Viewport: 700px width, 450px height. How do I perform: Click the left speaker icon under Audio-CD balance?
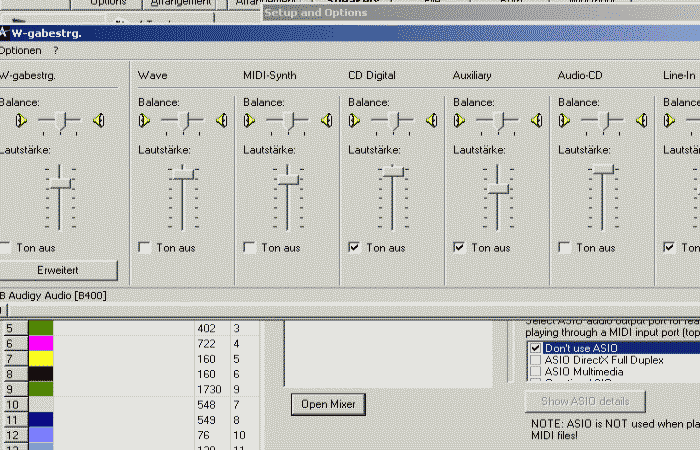click(x=566, y=121)
